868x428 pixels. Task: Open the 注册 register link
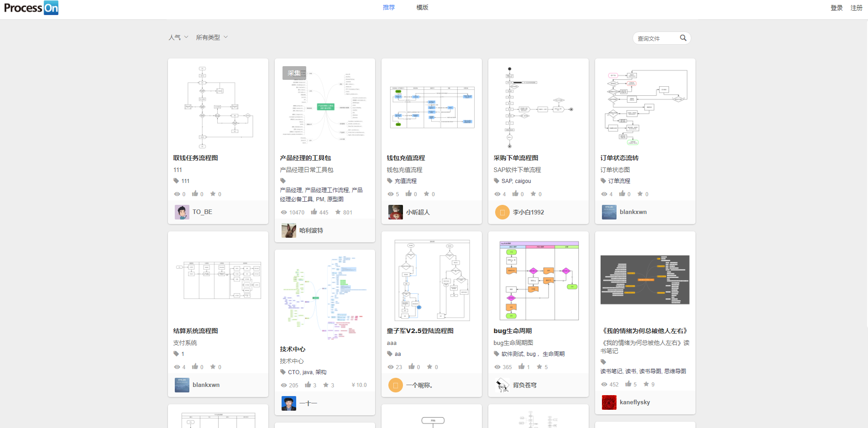click(857, 8)
